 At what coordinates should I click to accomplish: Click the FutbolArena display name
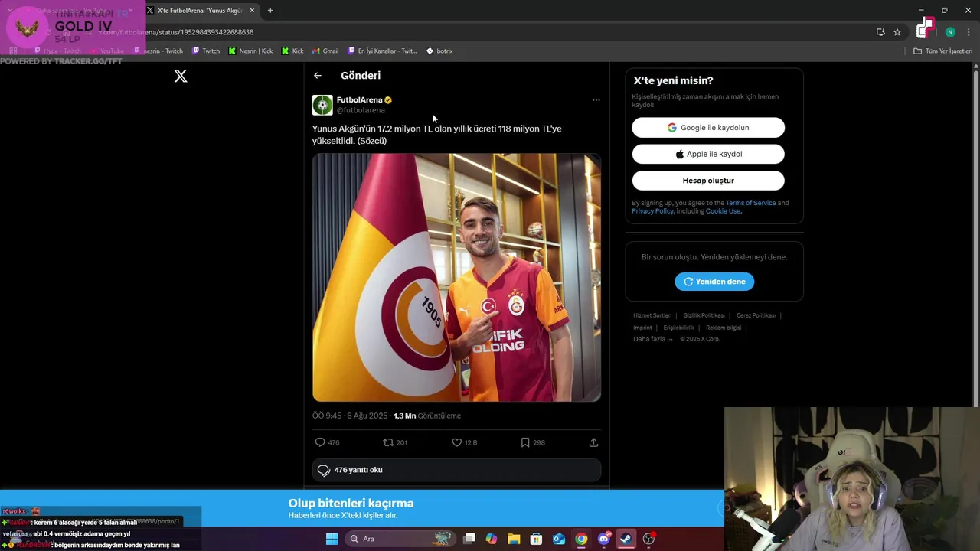tap(359, 100)
